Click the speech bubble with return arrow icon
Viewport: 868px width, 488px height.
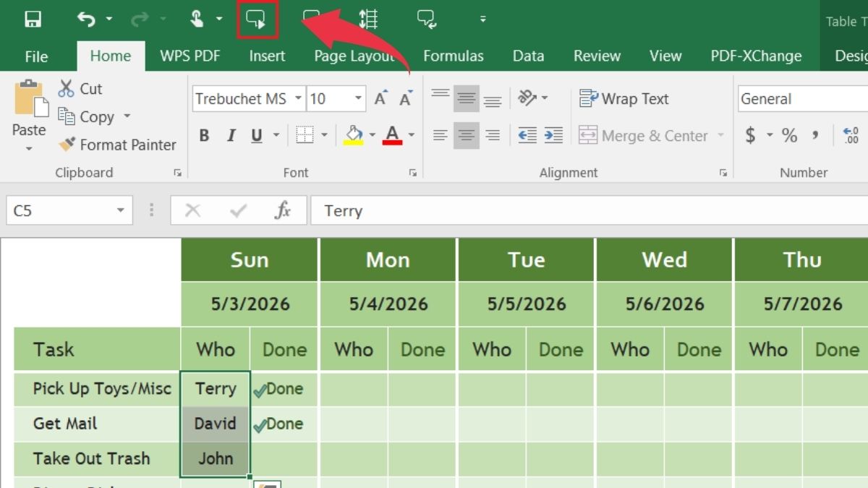[427, 20]
